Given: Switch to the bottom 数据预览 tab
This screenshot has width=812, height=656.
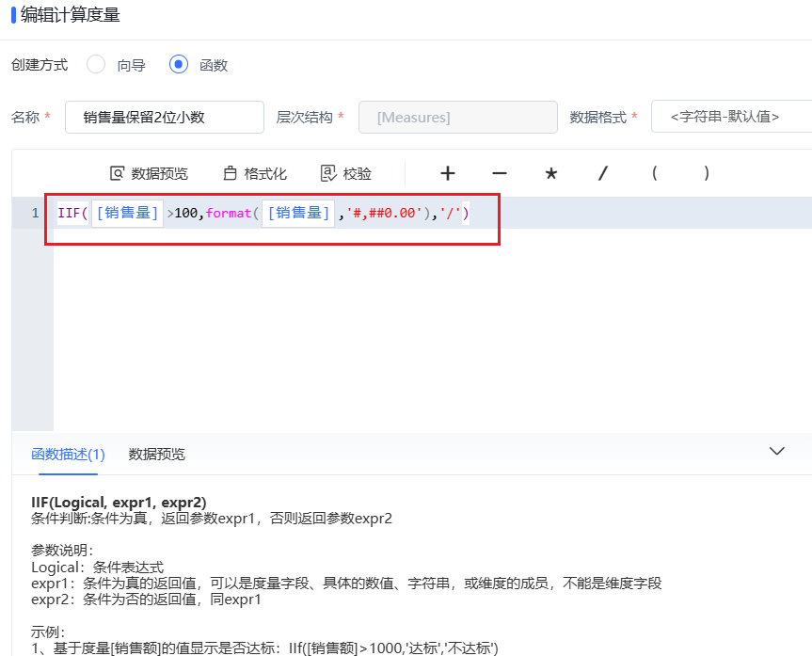Looking at the screenshot, I should pyautogui.click(x=156, y=455).
